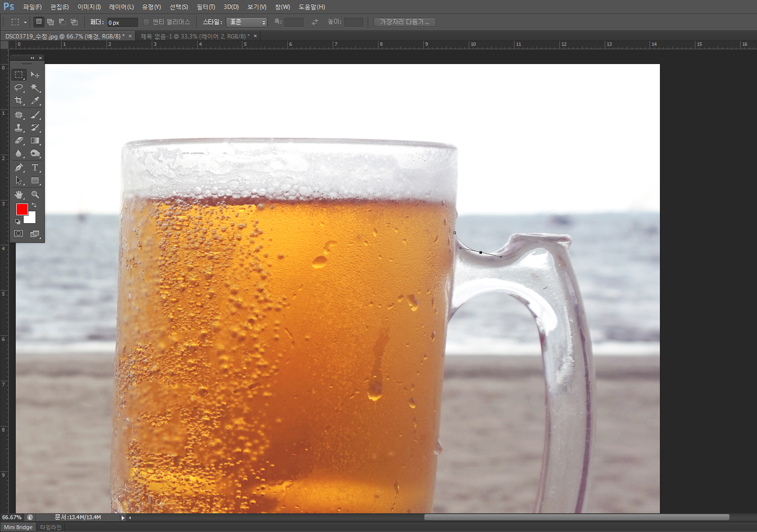The image size is (757, 532).
Task: Open the 도움말(H) menu
Action: [x=312, y=7]
